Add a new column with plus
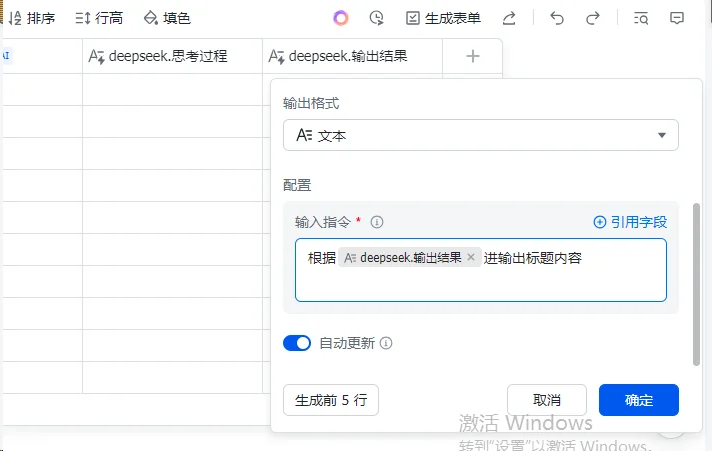The image size is (712, 451). (473, 56)
